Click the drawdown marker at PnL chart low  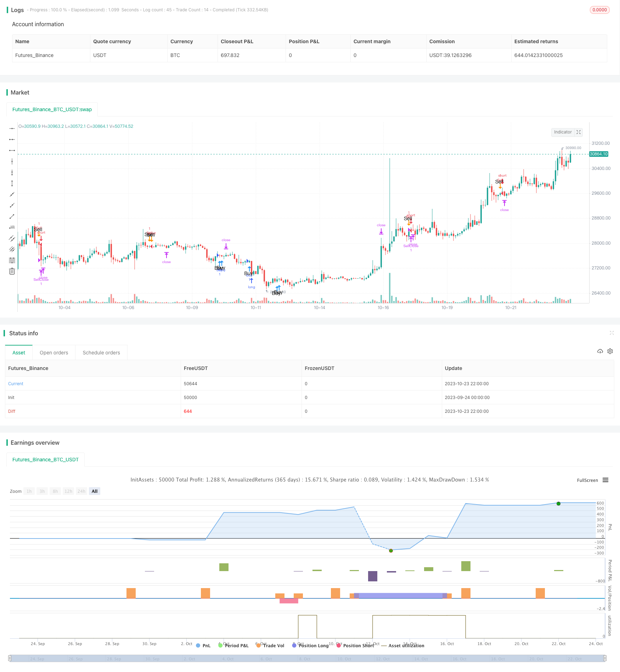point(391,551)
